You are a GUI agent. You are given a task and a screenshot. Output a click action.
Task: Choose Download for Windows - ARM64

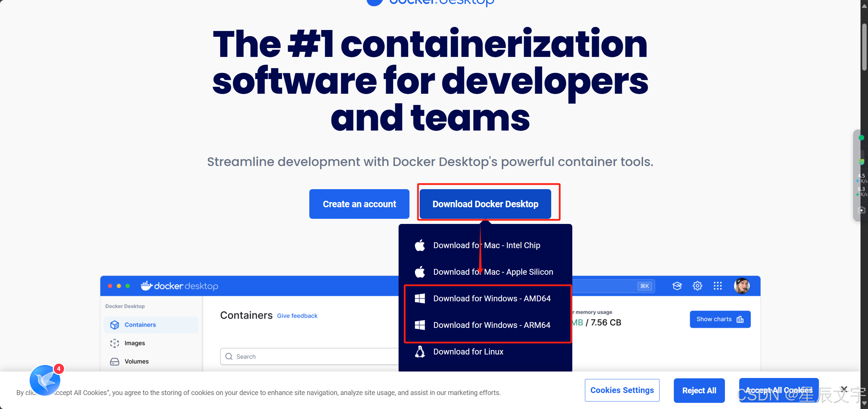pyautogui.click(x=491, y=325)
